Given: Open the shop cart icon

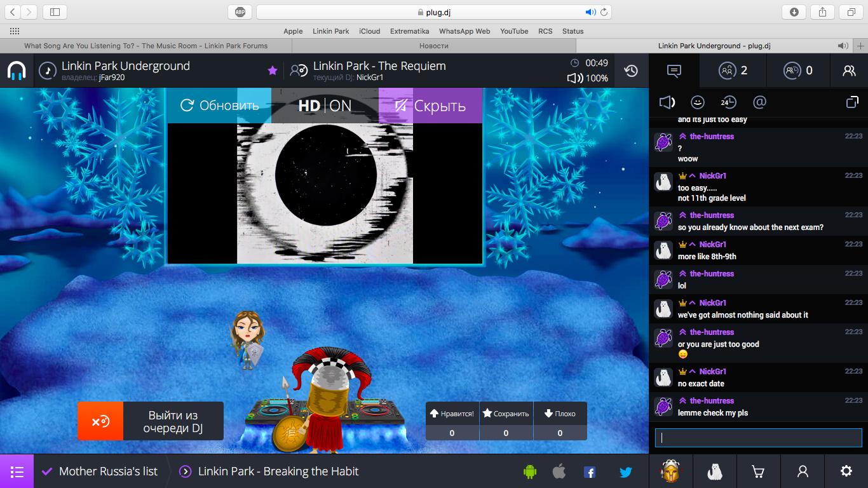Looking at the screenshot, I should click(x=757, y=471).
